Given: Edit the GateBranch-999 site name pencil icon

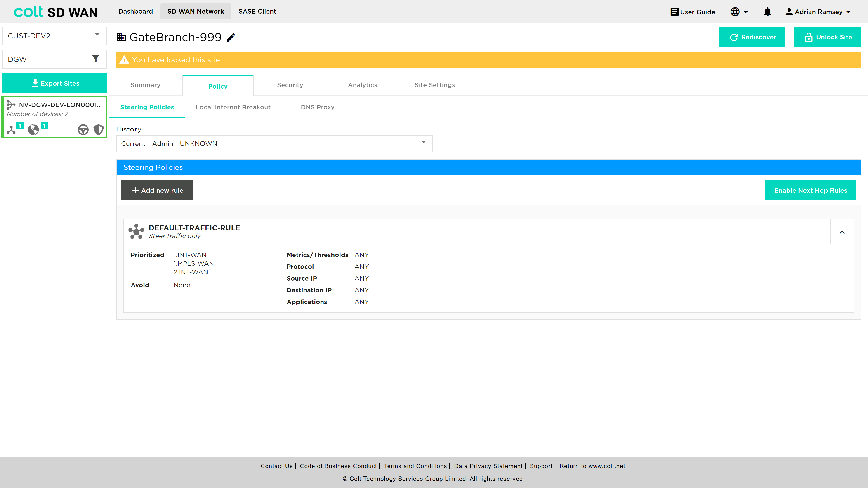Looking at the screenshot, I should coord(231,37).
